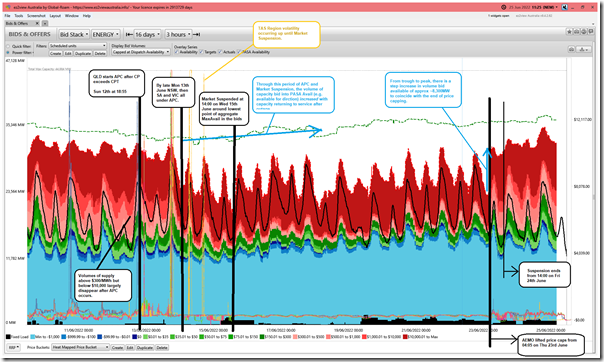Click the $12,117.00 right axis label
Viewport: 604px width, 362px height.
click(583, 120)
